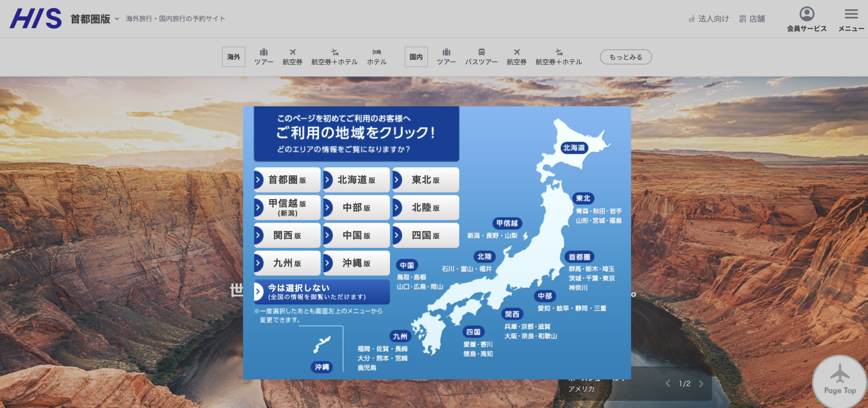Click the Page Top airplane button
Viewport: 868px width, 408px height.
point(840,380)
